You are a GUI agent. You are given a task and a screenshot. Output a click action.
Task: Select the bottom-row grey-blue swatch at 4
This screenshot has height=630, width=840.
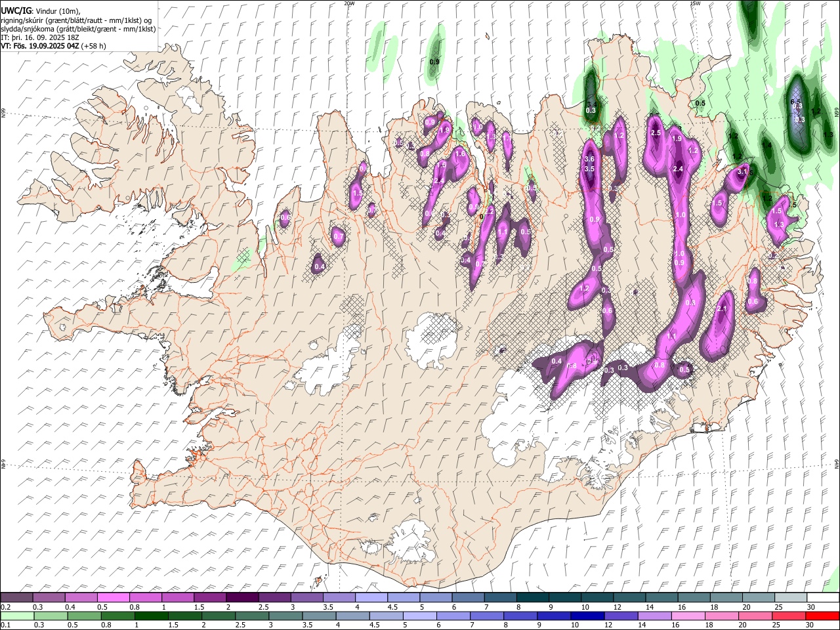tap(352, 616)
